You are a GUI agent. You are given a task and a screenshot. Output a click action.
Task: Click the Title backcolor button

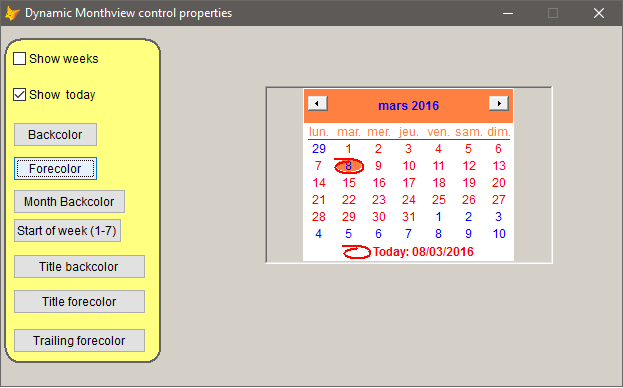[x=79, y=266]
